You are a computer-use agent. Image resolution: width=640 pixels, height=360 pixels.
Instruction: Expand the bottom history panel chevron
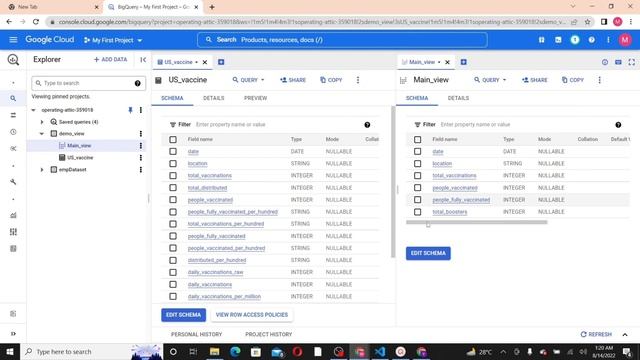point(625,334)
